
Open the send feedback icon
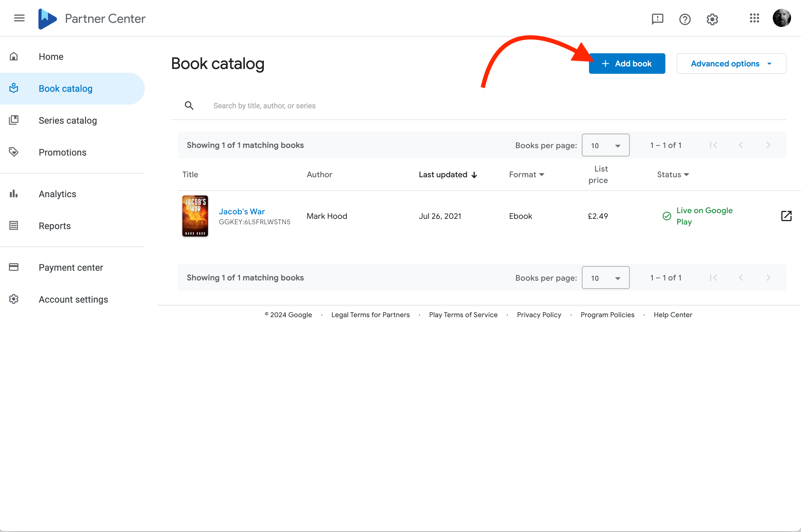point(657,19)
